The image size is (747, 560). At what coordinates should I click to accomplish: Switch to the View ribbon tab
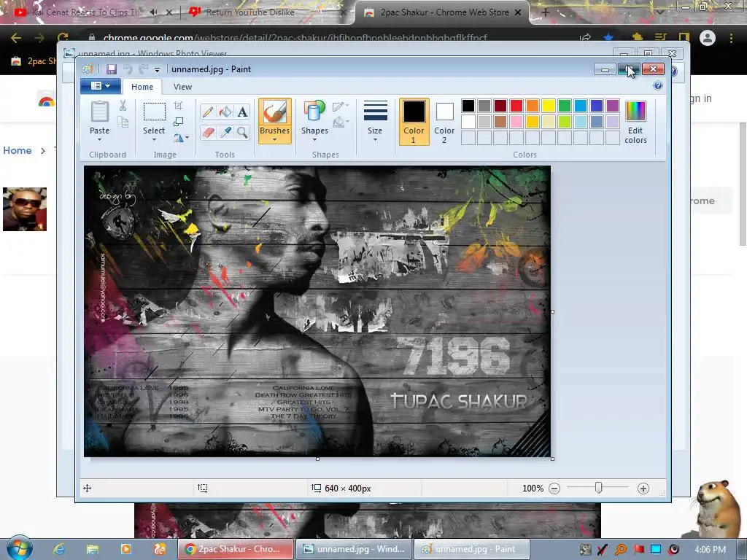click(x=182, y=87)
